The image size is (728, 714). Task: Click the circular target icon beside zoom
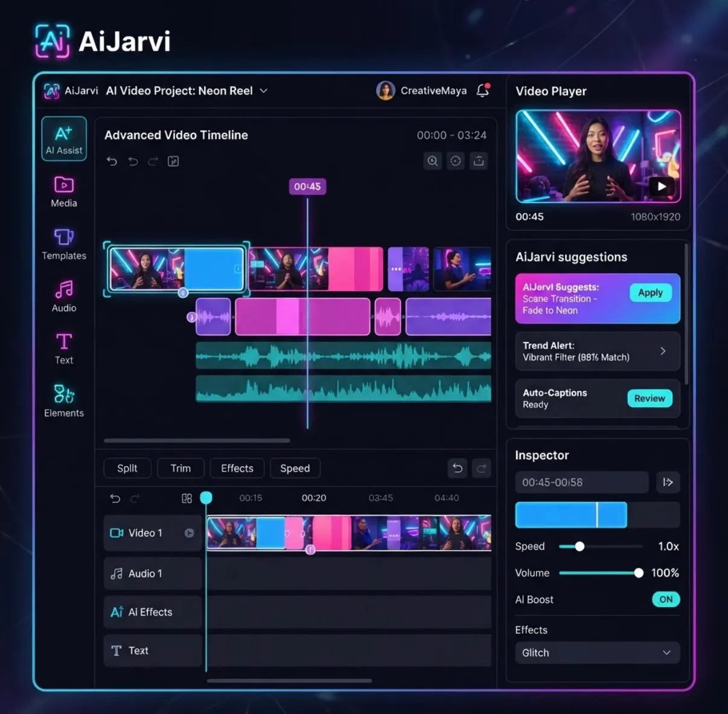coord(456,161)
